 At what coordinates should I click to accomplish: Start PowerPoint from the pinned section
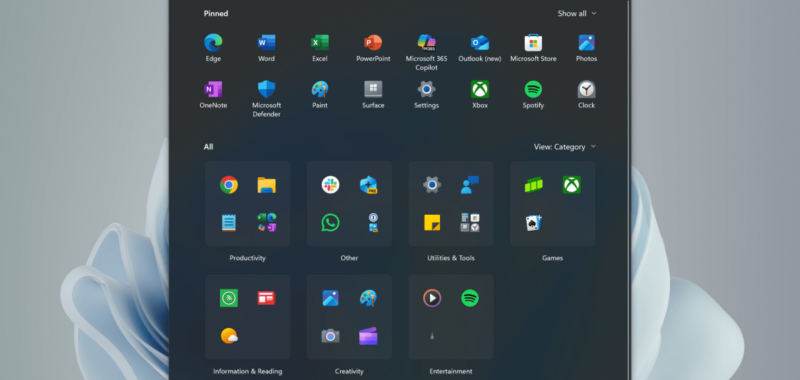(x=373, y=43)
